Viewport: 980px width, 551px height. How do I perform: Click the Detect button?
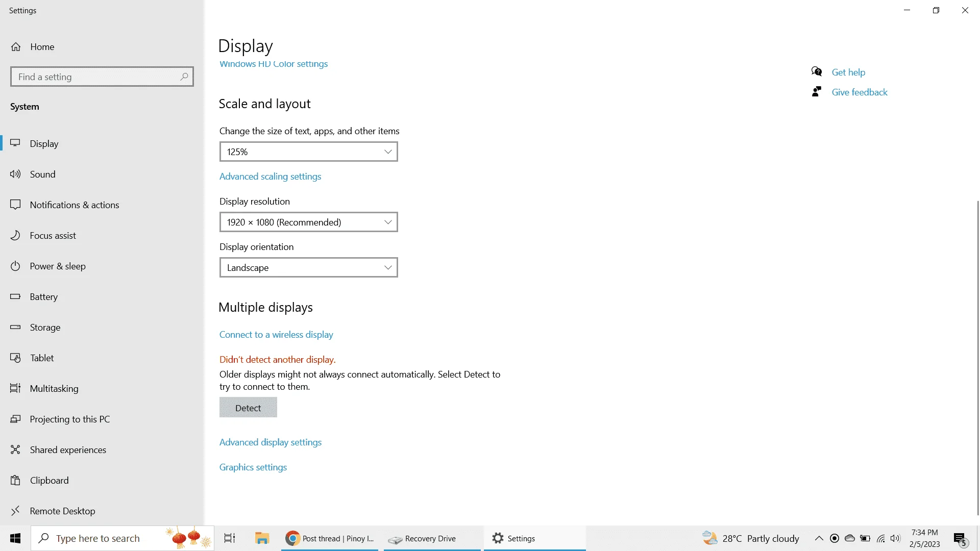tap(248, 407)
